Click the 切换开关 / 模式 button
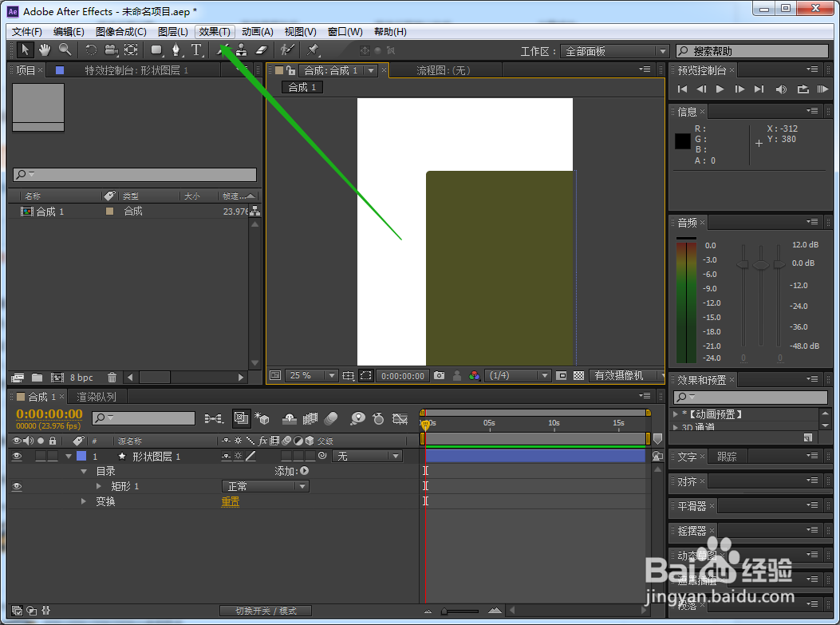Screen dimensions: 840x625 [x=266, y=611]
